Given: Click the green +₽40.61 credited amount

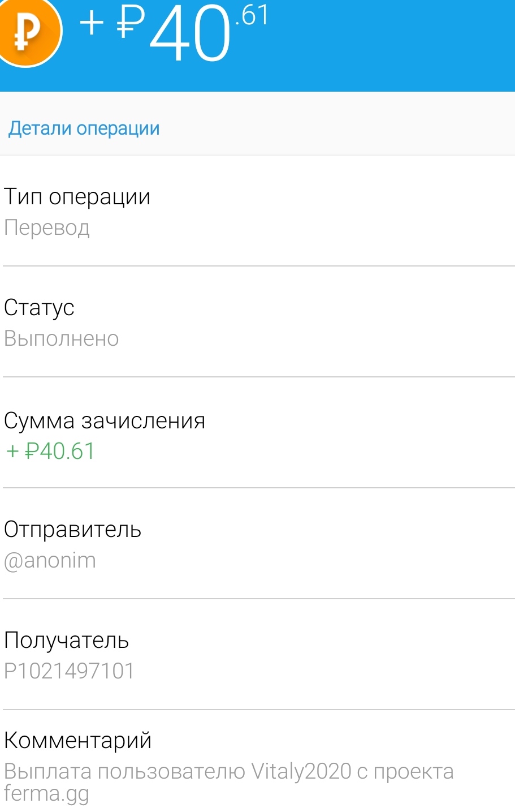Looking at the screenshot, I should (x=50, y=451).
